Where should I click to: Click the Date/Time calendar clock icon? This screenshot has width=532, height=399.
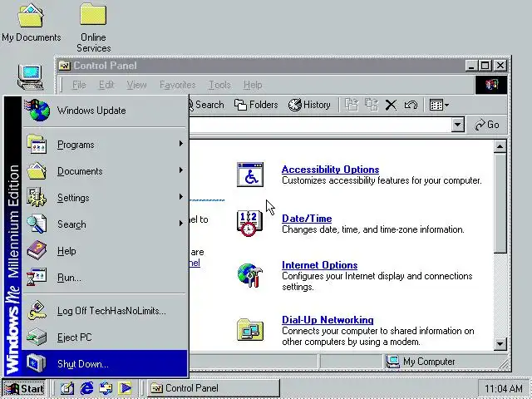click(250, 224)
